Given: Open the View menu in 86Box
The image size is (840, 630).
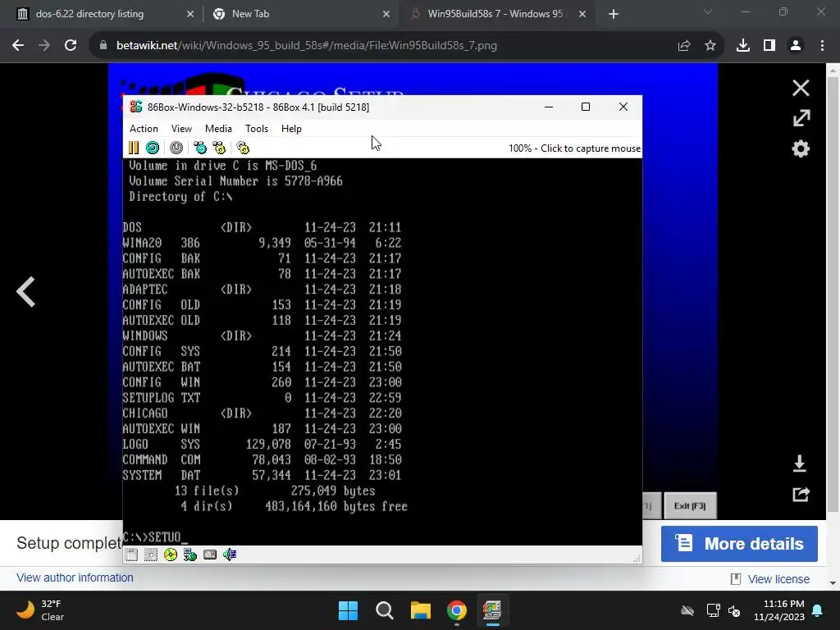Looking at the screenshot, I should [181, 129].
